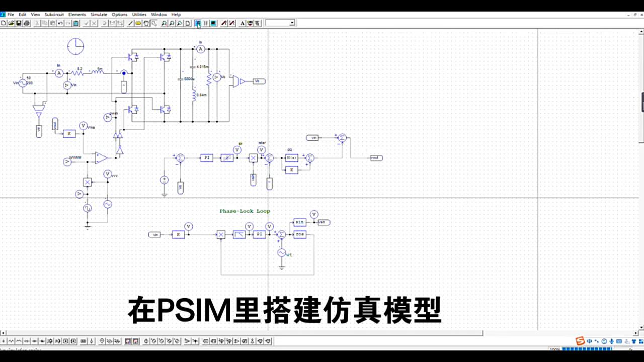Screen dimensions: 644x362
Task: Open the Help menu
Action: 176,15
